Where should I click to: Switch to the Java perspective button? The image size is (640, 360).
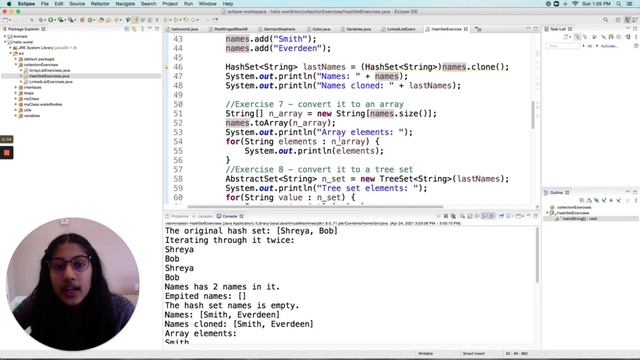coord(627,20)
